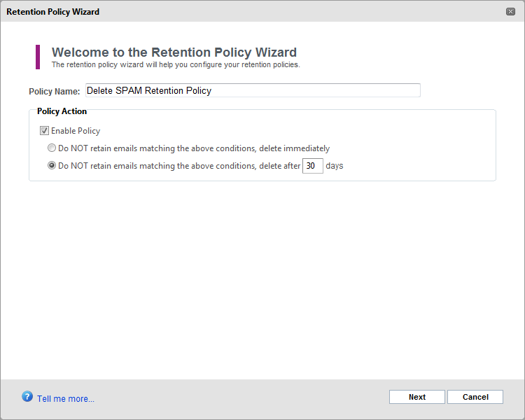Image resolution: width=525 pixels, height=420 pixels.
Task: Close the Retention Policy Wizard dialog
Action: 510,12
